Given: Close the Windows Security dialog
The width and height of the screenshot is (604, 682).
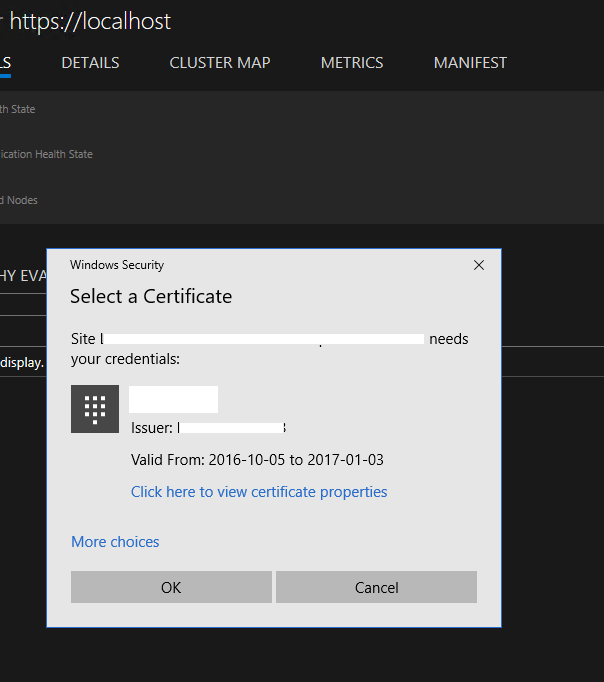Looking at the screenshot, I should [x=479, y=265].
